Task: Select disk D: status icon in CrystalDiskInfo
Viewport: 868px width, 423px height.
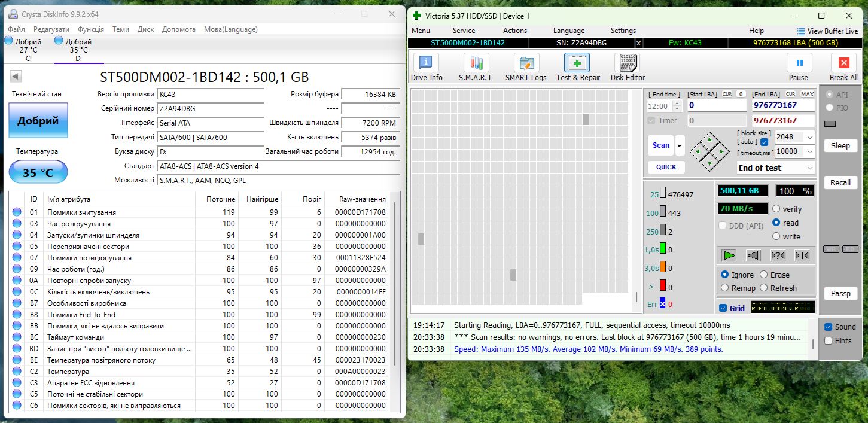Action: pyautogui.click(x=58, y=41)
